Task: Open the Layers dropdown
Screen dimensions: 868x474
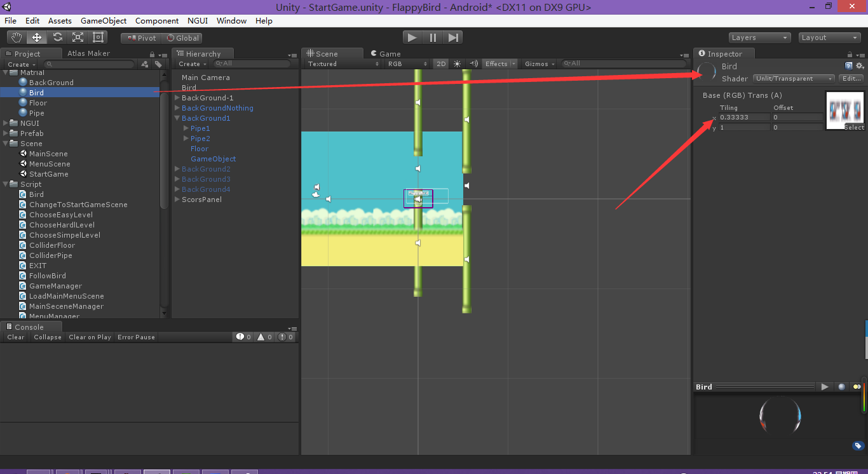Action: point(759,38)
